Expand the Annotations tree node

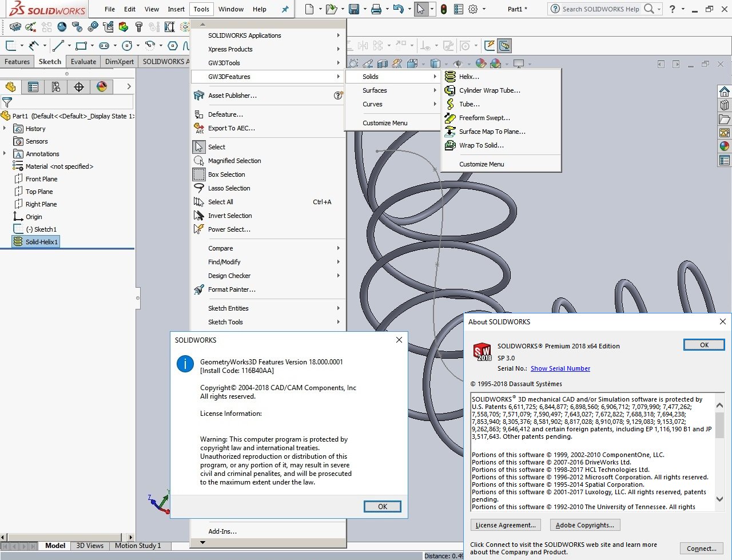[5, 154]
